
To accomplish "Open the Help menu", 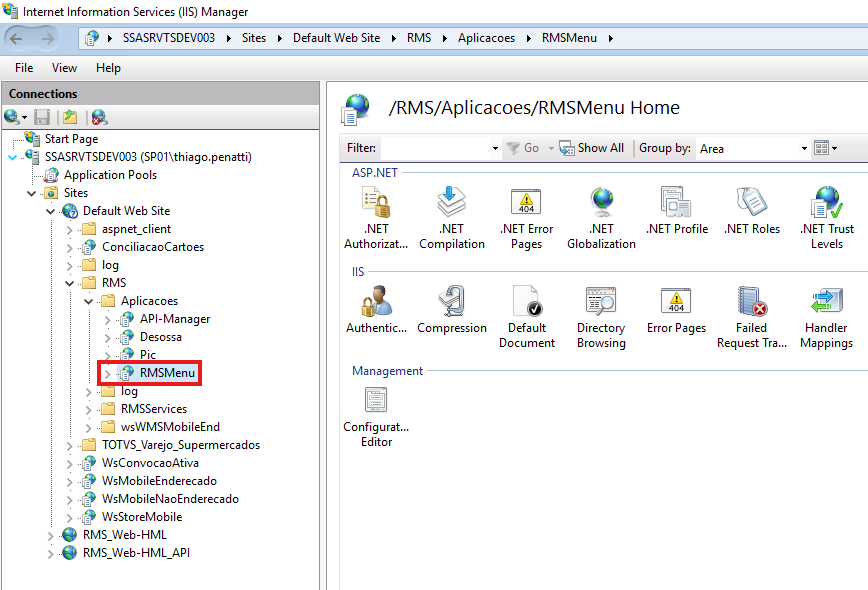I will point(108,68).
